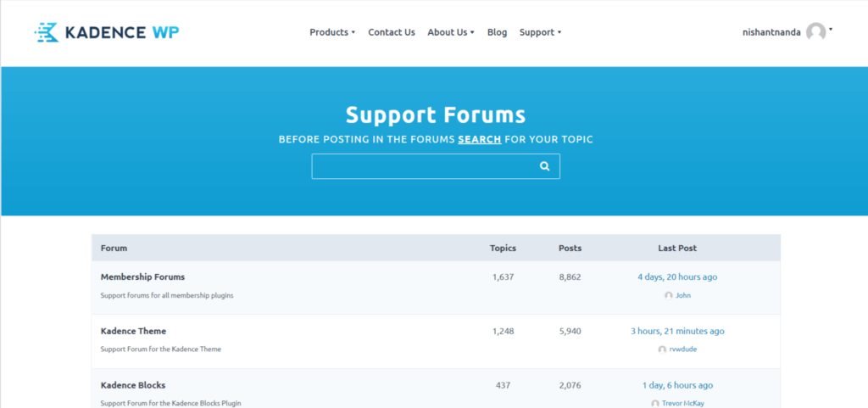Visit John's profile link
The image size is (868, 408).
click(x=683, y=296)
